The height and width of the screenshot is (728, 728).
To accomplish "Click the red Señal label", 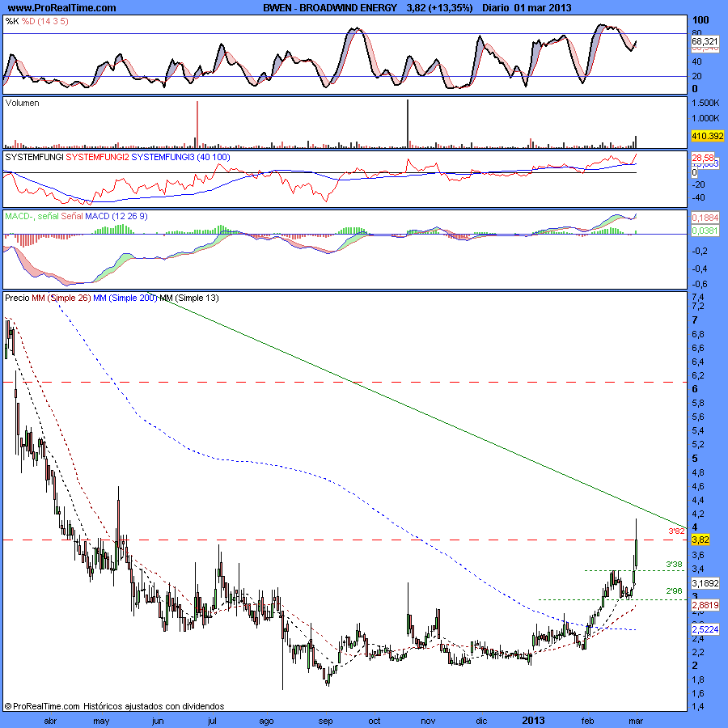I will (x=71, y=216).
